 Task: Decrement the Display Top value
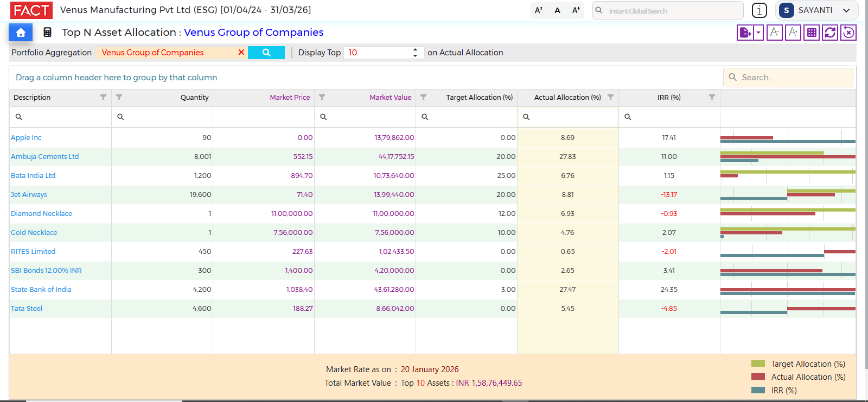tap(415, 56)
